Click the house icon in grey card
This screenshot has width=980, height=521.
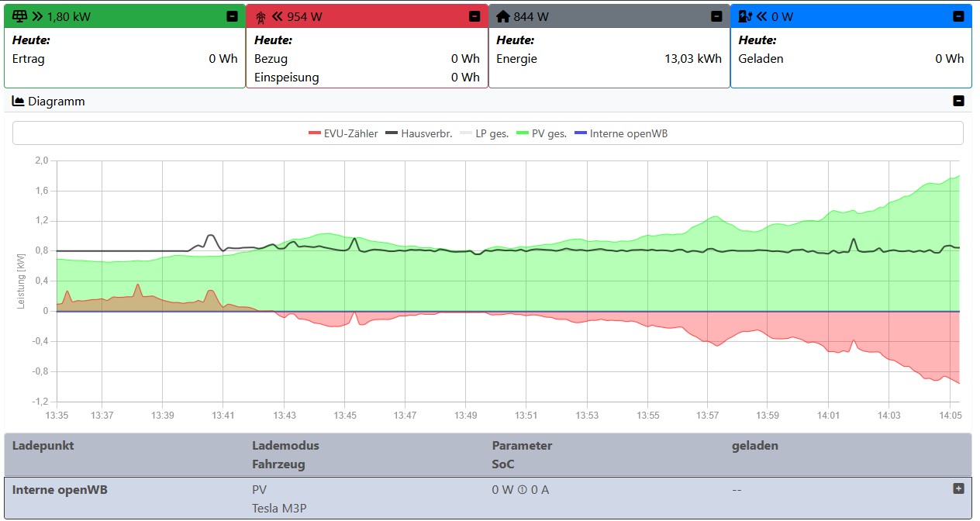coord(503,16)
